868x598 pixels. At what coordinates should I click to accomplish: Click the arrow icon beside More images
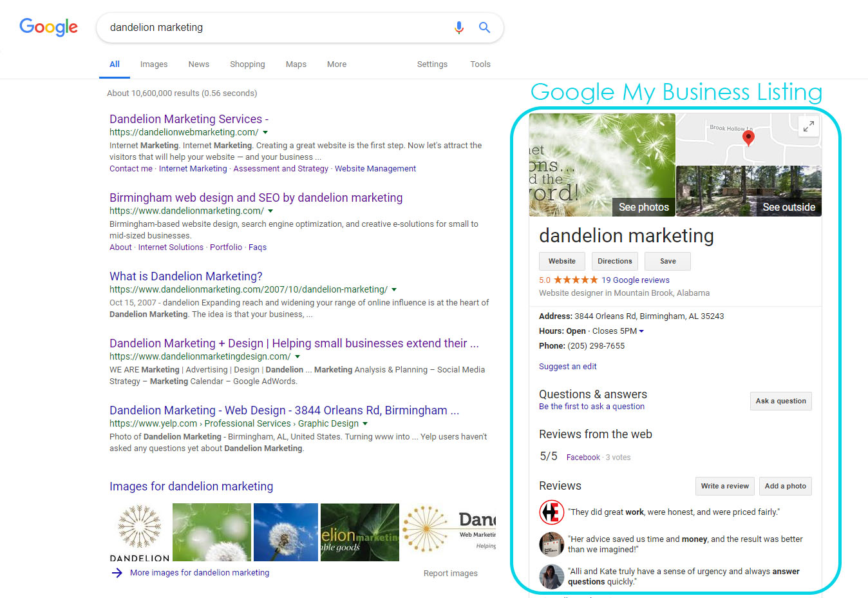[x=117, y=573]
